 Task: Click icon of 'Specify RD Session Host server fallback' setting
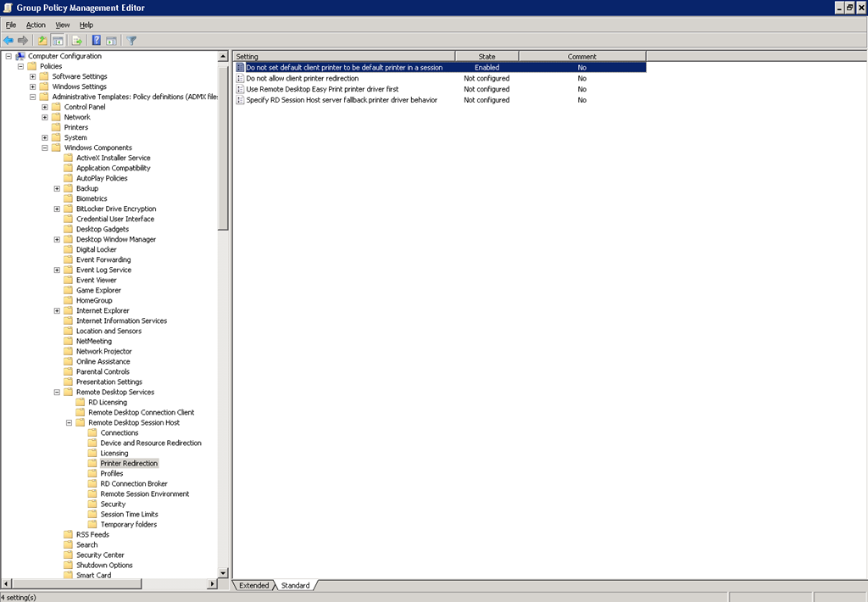(x=240, y=100)
